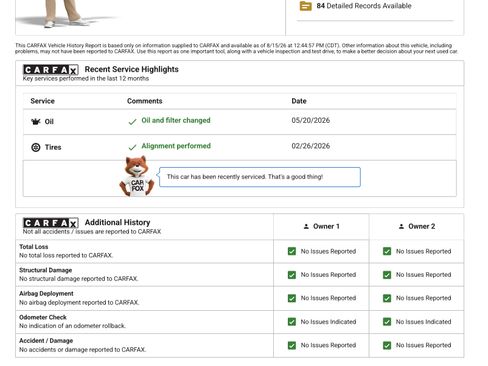Click Owner 2 Structural Damage green checkbox

click(x=387, y=275)
